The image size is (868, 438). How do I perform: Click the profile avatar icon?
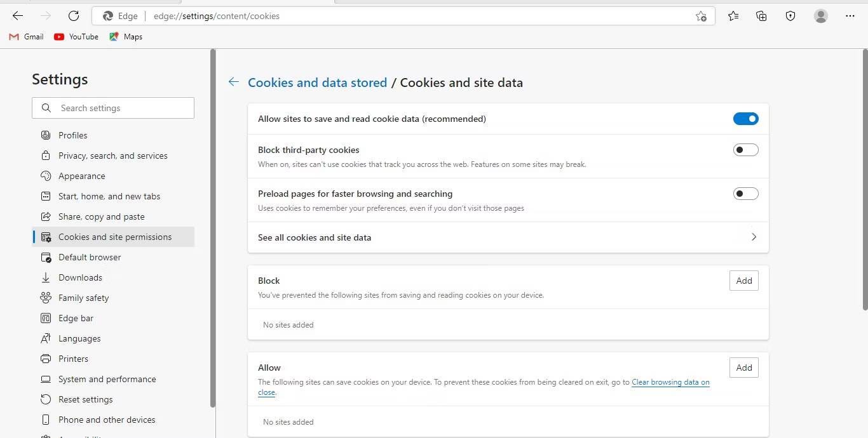click(x=820, y=16)
